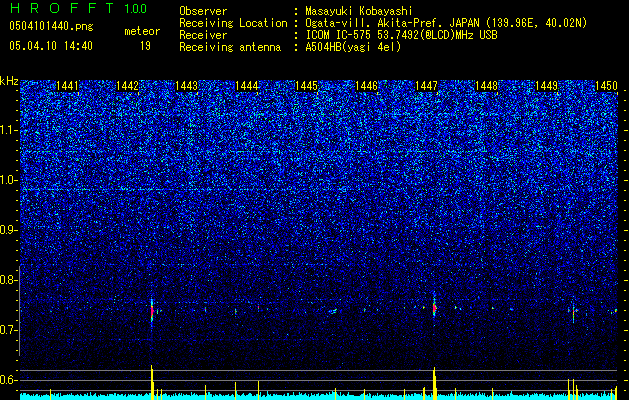
Task: Click the 0.6 kHz axis label
Action: point(9,380)
